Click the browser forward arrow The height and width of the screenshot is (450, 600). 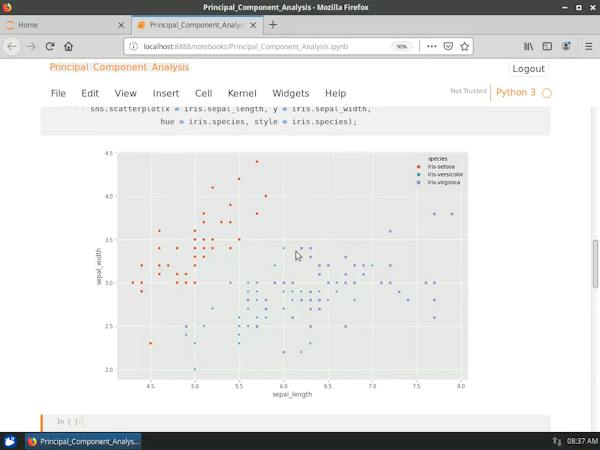31,47
